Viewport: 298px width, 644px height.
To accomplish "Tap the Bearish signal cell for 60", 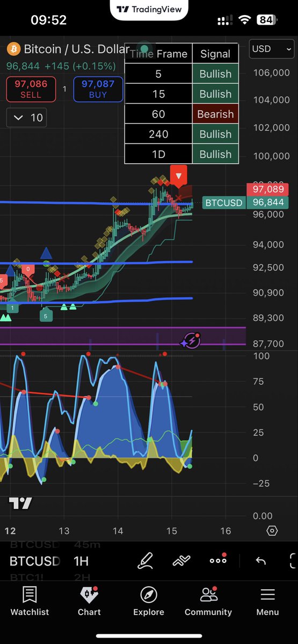I will 215,114.
